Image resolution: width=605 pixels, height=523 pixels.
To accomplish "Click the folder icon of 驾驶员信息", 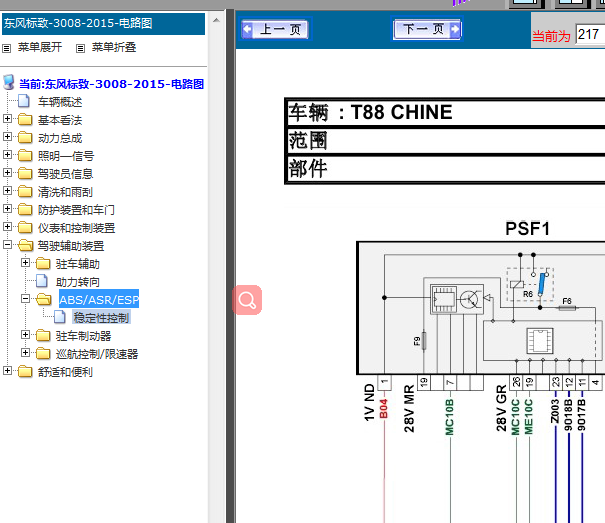I will pyautogui.click(x=25, y=173).
